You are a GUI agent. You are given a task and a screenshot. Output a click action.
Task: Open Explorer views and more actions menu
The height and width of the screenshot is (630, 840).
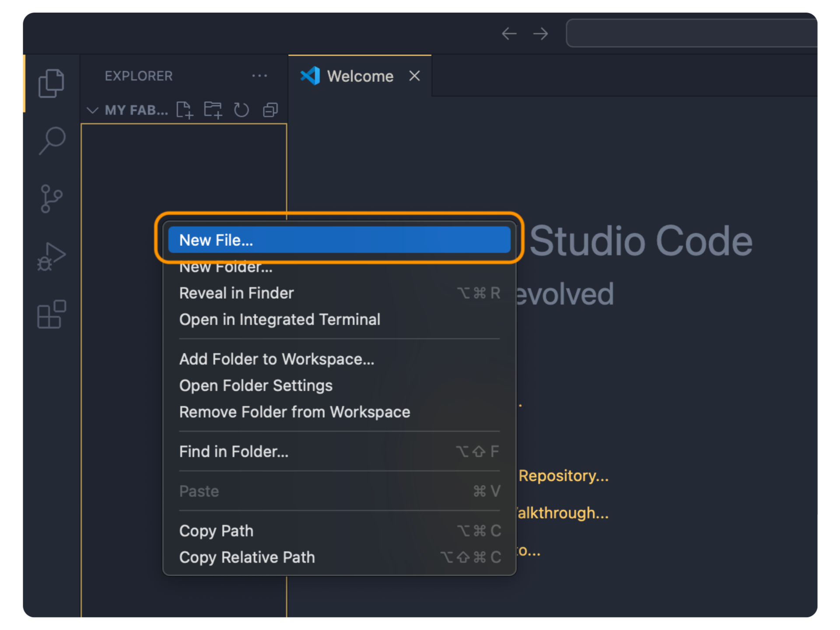(x=259, y=76)
